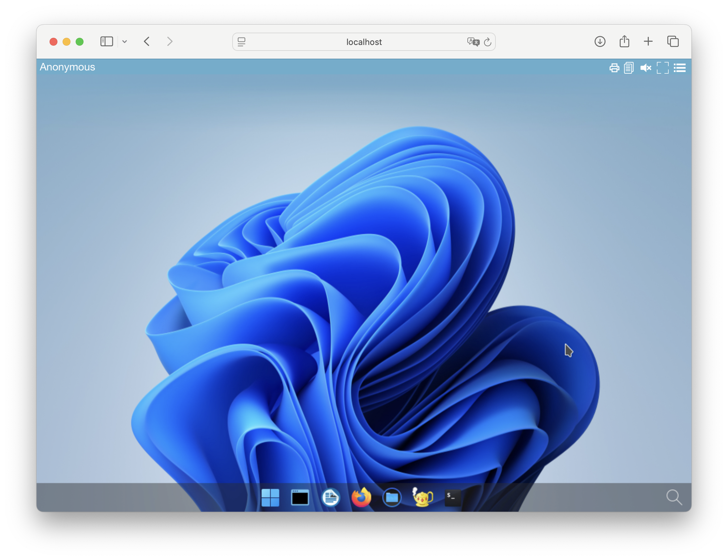This screenshot has height=560, width=728.
Task: Show Safari downloads popover
Action: pyautogui.click(x=600, y=42)
